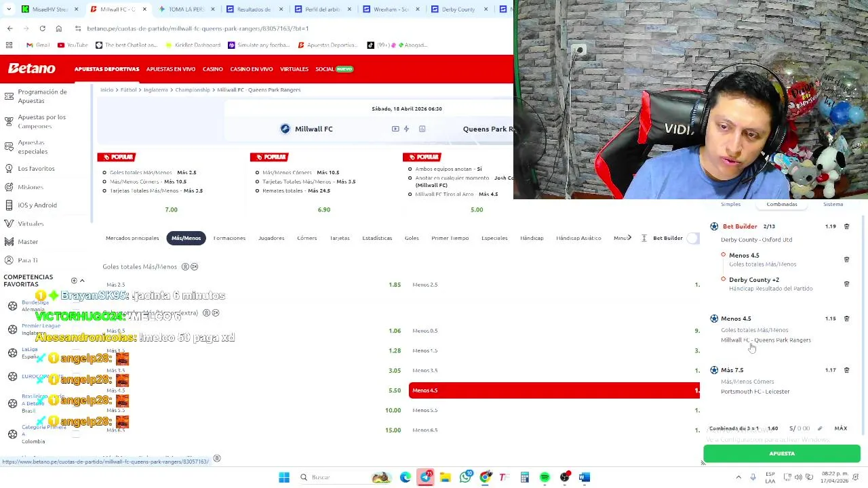The image size is (868, 488).
Task: Switch to the Más/Menos market tab
Action: (x=186, y=238)
